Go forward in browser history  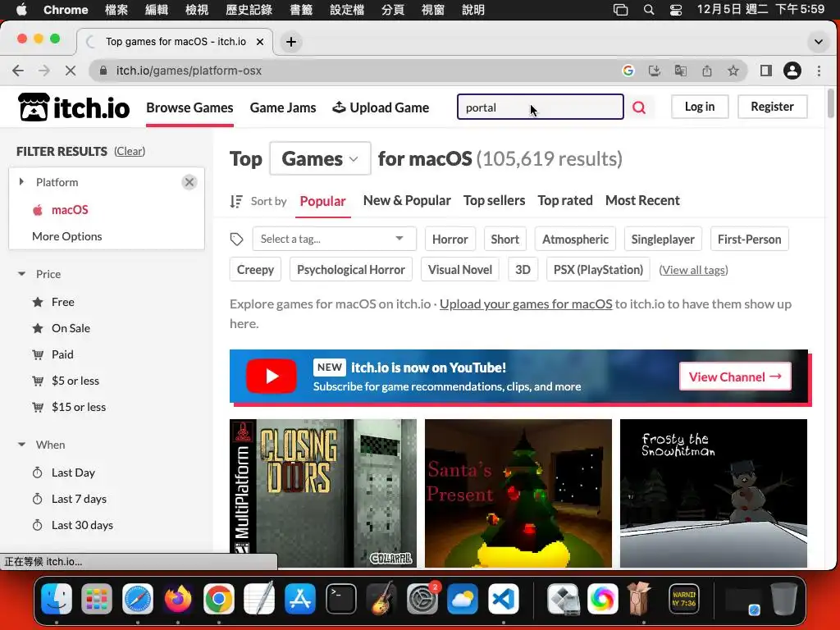(44, 71)
